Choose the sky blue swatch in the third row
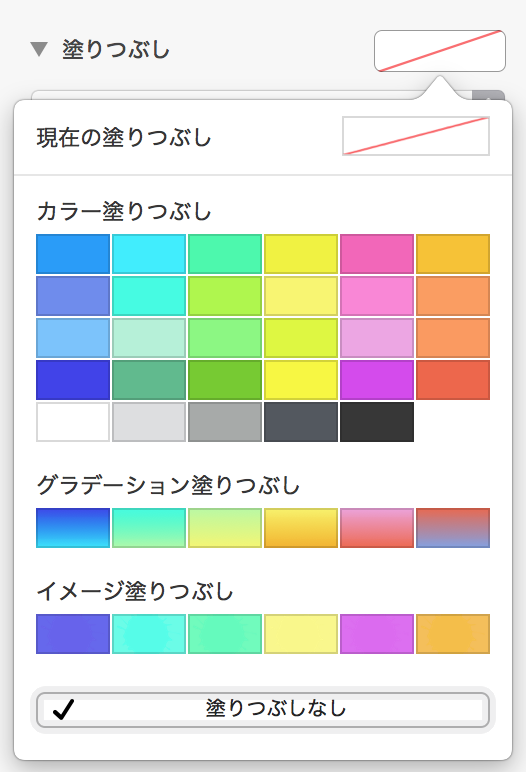526x772 pixels. (x=73, y=338)
